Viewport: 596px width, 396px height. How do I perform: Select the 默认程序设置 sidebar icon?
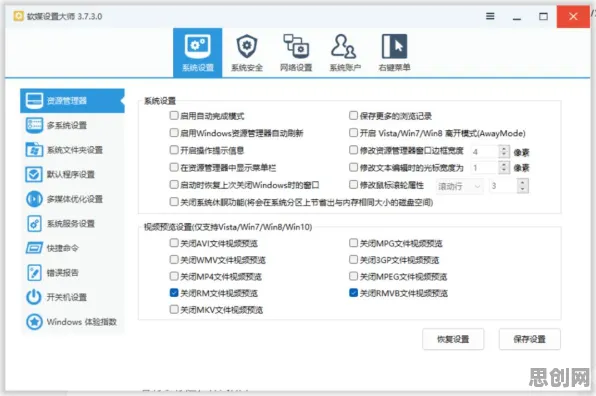coord(34,174)
